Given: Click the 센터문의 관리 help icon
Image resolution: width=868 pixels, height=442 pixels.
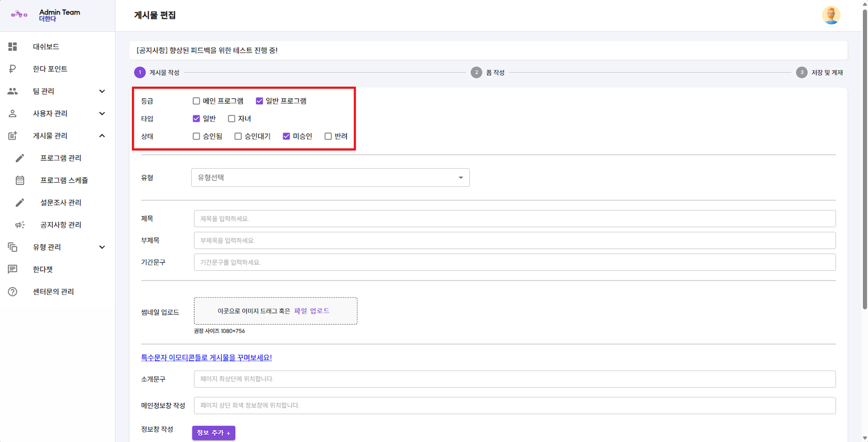Looking at the screenshot, I should [x=12, y=292].
